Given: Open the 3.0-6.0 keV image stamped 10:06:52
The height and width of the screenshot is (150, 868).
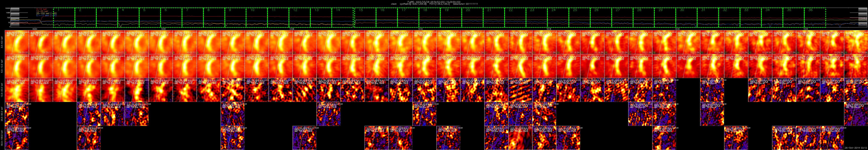Looking at the screenshot, I should point(281,43).
